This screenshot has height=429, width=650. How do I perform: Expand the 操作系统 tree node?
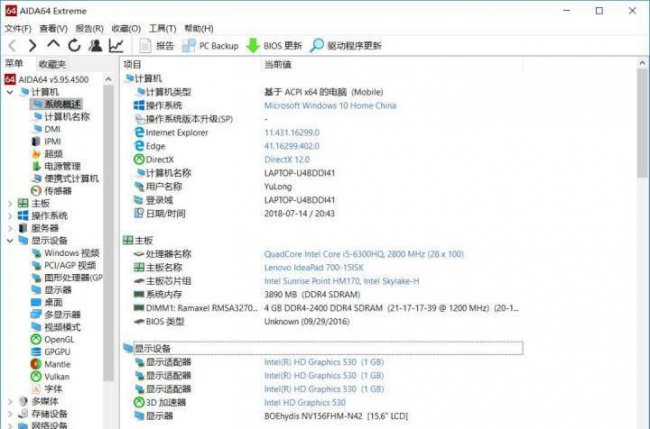tap(10, 216)
